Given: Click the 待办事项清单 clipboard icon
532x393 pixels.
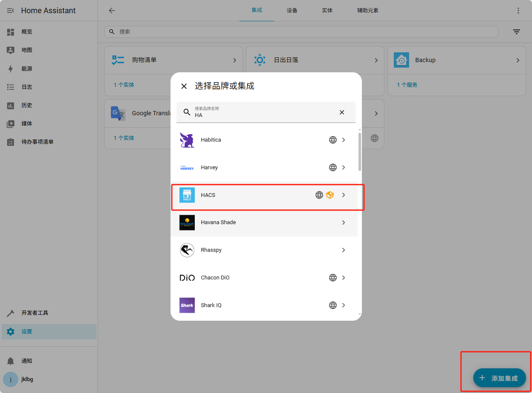Looking at the screenshot, I should tap(11, 142).
